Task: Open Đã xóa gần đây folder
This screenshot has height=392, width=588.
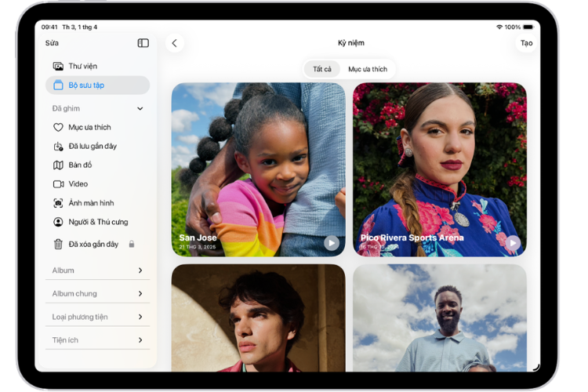Action: point(97,244)
